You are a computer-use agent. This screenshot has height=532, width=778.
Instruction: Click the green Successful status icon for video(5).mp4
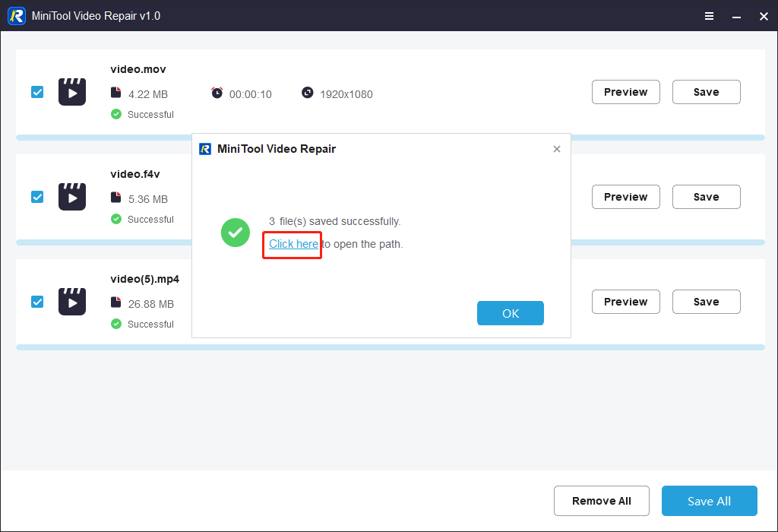pyautogui.click(x=116, y=324)
